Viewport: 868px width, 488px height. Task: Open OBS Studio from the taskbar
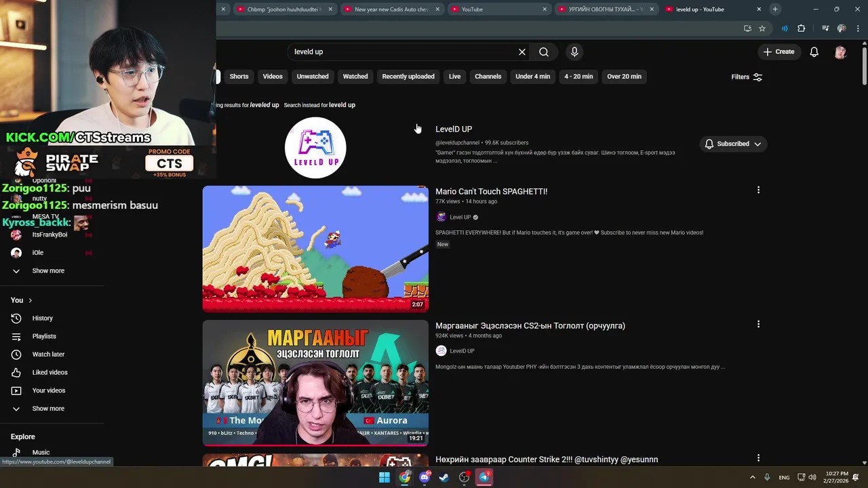tap(465, 477)
